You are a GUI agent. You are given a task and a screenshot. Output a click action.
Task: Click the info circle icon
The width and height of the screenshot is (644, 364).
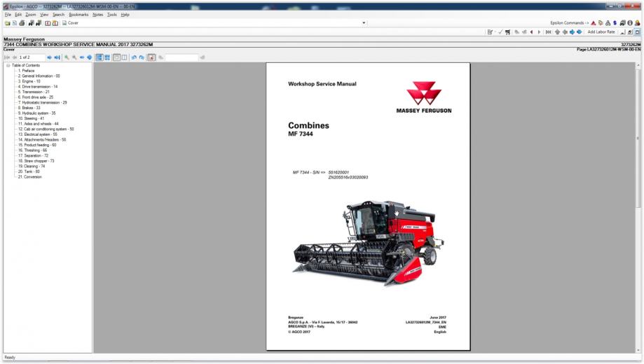pos(629,23)
